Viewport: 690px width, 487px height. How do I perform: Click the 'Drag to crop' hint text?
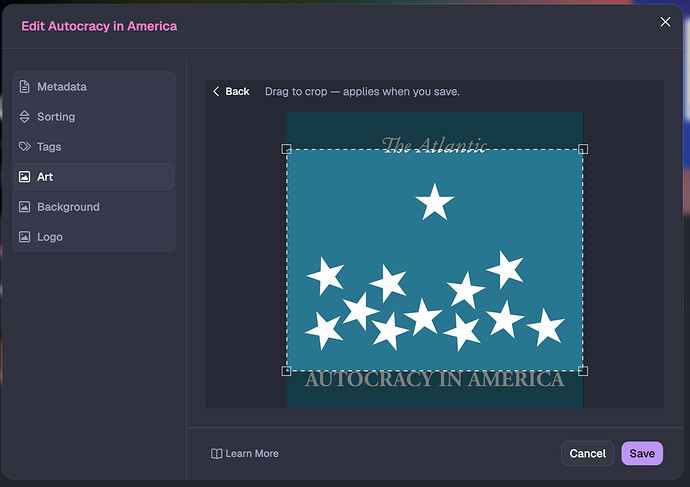click(362, 92)
